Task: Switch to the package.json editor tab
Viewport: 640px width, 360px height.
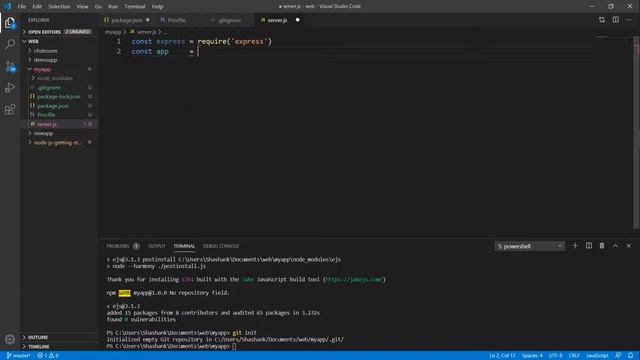Action: 127,20
